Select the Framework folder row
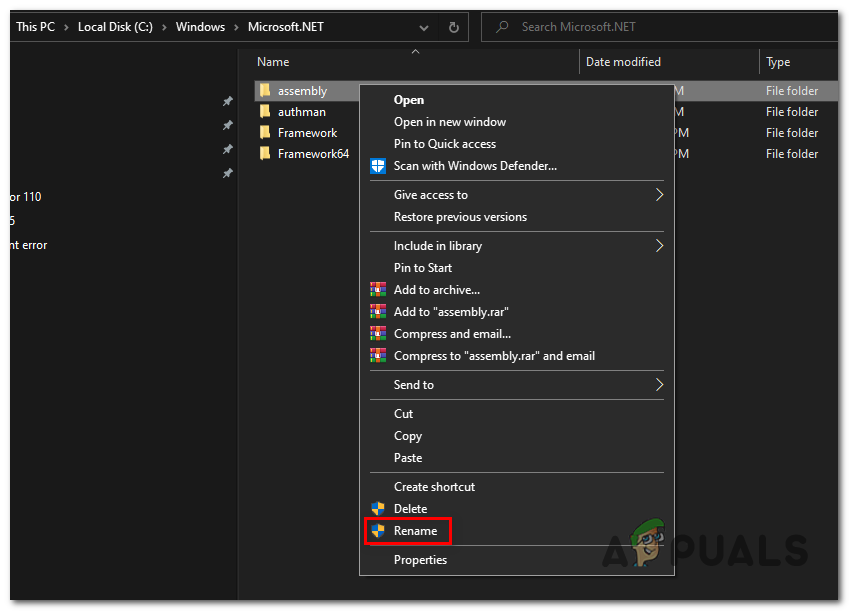 tap(307, 133)
